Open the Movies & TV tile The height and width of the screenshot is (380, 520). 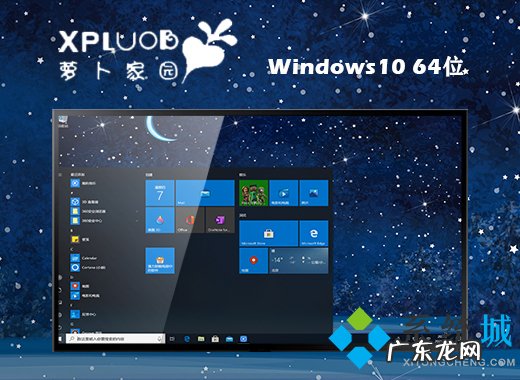click(284, 193)
